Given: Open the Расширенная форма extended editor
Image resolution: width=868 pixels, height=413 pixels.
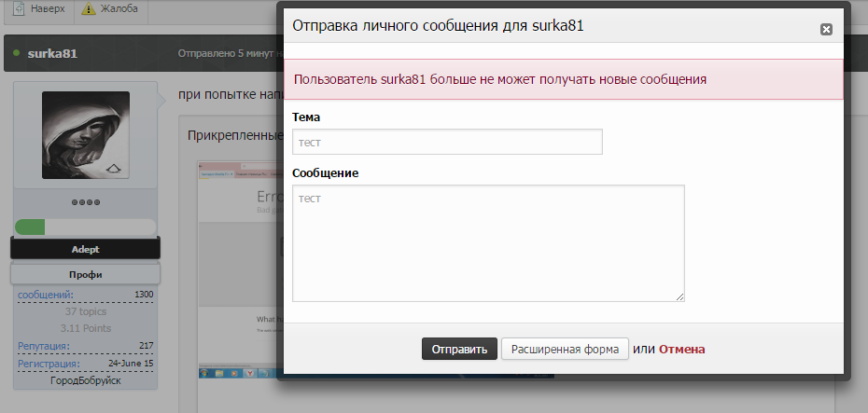Looking at the screenshot, I should coord(565,350).
